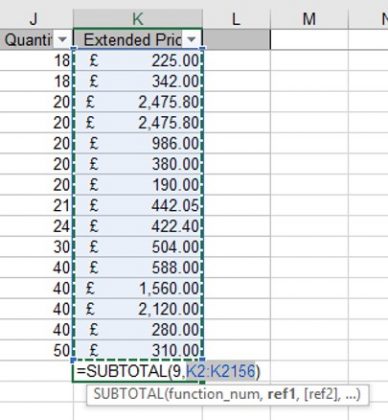
Task: Select quantity cell showing 21
Action: point(36,205)
